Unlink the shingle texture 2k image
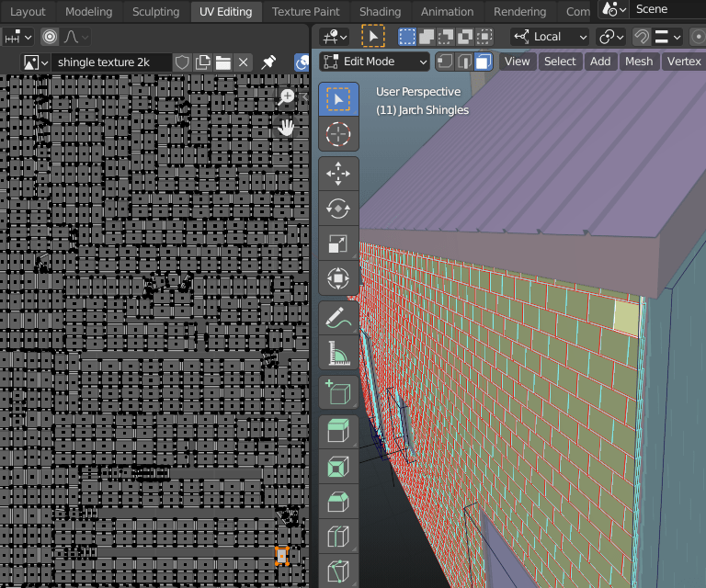The image size is (706, 588). click(x=243, y=62)
